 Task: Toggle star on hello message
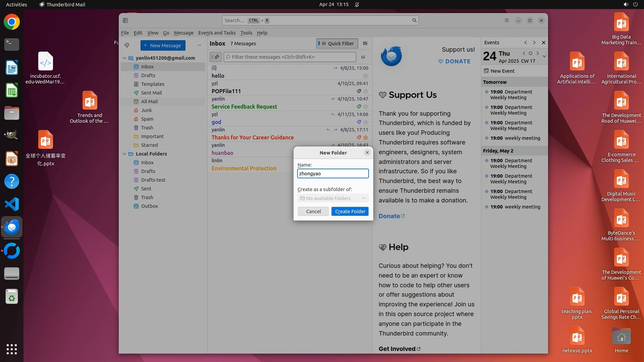(x=366, y=76)
